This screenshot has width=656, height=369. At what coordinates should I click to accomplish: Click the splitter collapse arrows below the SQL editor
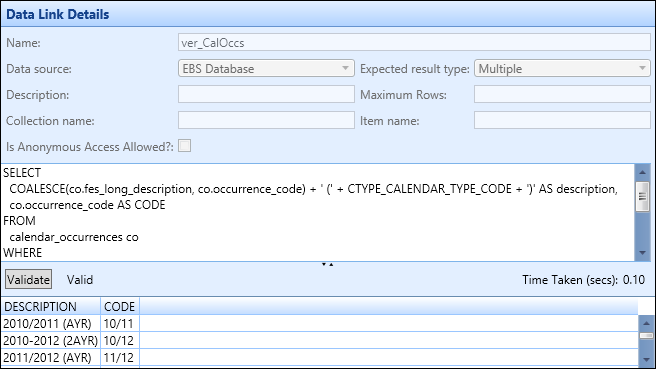(x=327, y=264)
